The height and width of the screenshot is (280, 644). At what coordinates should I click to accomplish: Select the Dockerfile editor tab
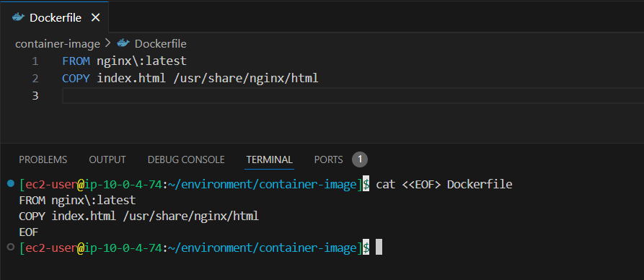(54, 17)
